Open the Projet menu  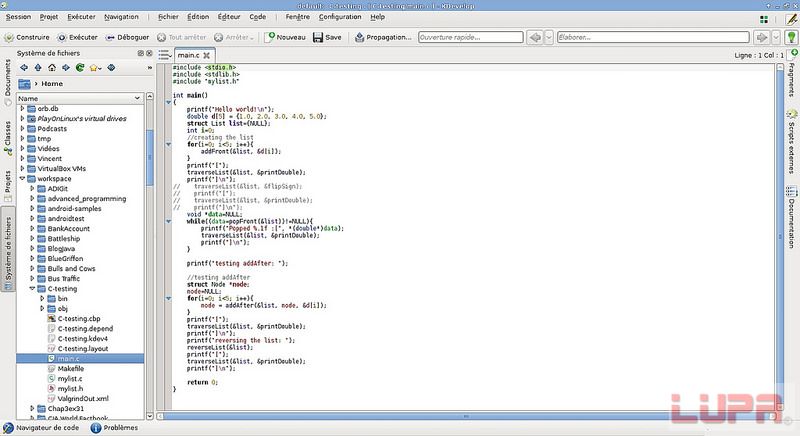[x=49, y=17]
